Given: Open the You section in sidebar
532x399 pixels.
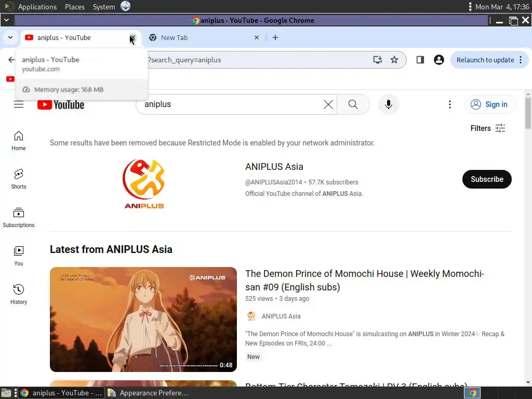Looking at the screenshot, I should pyautogui.click(x=19, y=256).
